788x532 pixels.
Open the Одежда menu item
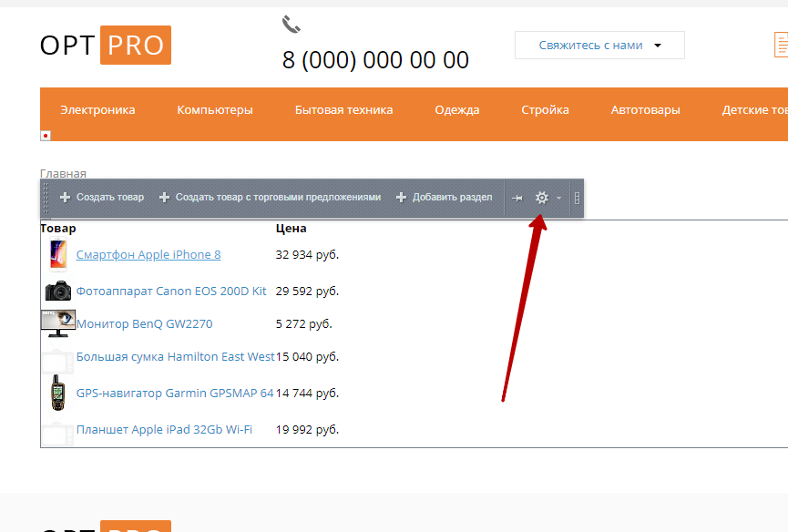coord(456,110)
